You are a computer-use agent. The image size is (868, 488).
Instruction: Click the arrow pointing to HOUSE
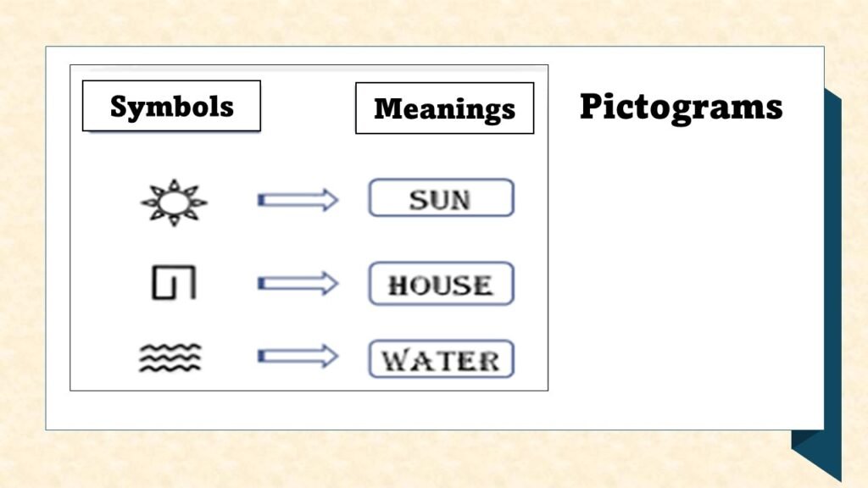298,284
